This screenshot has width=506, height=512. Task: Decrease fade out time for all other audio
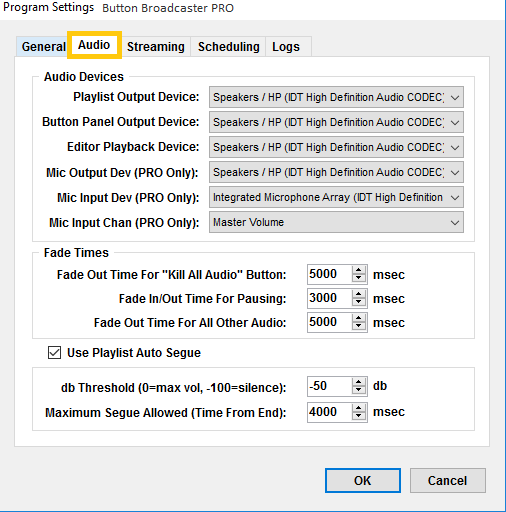(x=359, y=326)
